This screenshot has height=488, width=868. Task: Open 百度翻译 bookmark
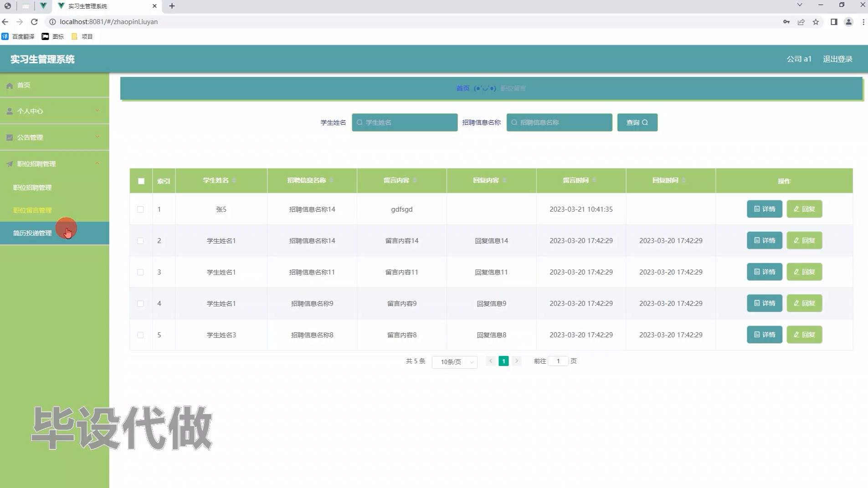[18, 36]
